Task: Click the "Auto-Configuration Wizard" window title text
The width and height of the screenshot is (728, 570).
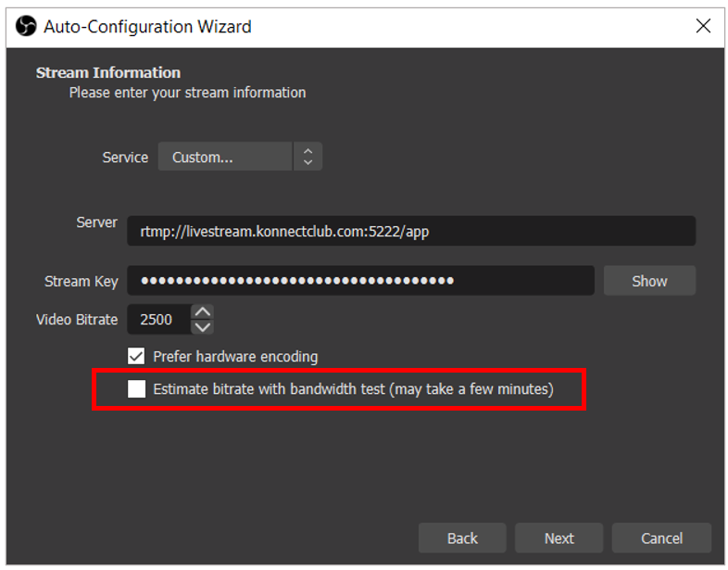Action: [147, 27]
